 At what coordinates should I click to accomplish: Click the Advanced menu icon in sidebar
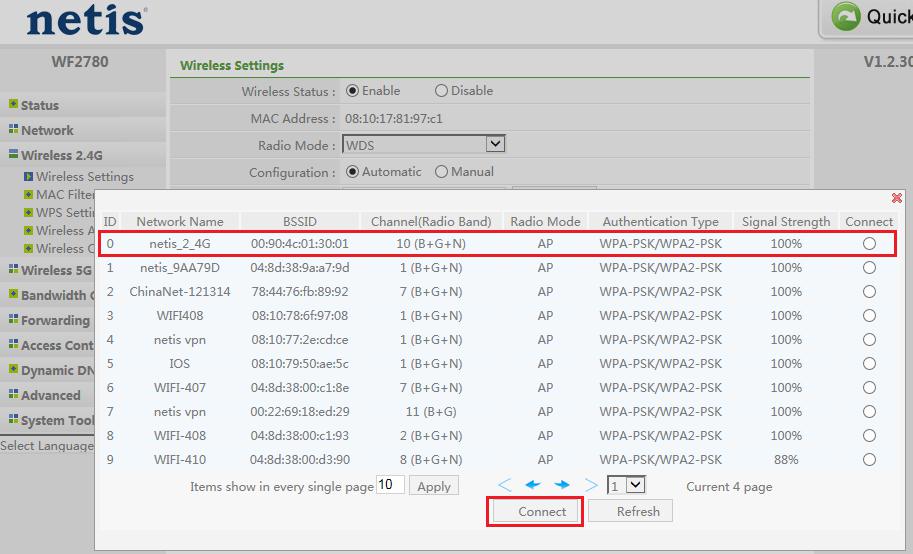(13, 395)
